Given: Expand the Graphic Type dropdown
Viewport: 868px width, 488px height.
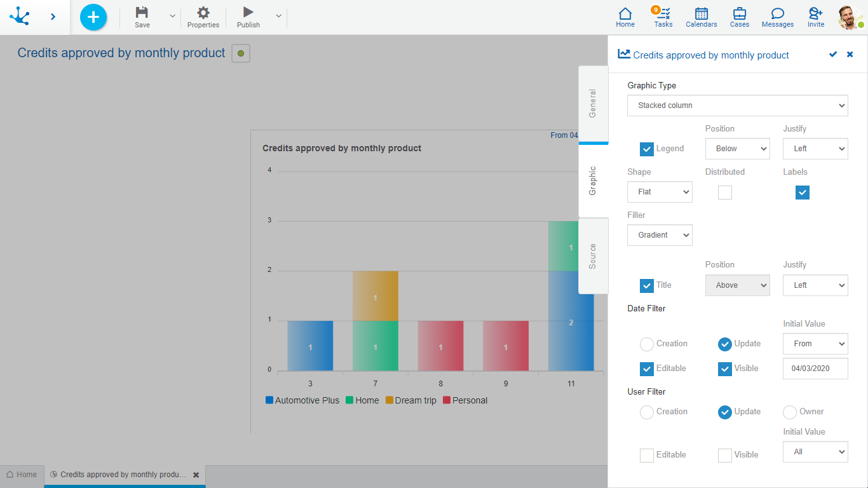Looking at the screenshot, I should (737, 105).
